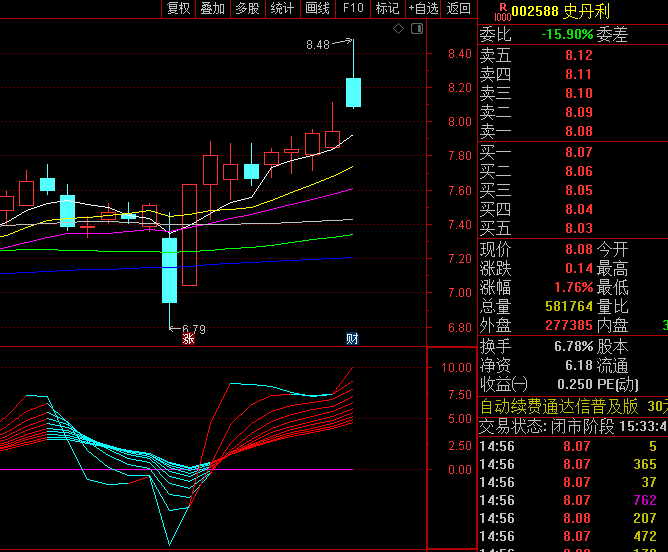Click the 自动续费通达信普及版 renewal link
The image size is (668, 552).
click(559, 406)
